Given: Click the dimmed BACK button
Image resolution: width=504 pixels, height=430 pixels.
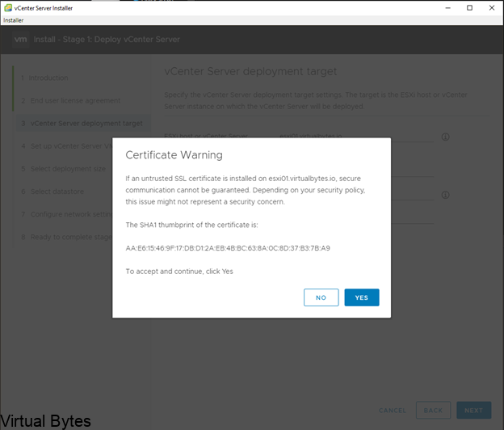Looking at the screenshot, I should pos(433,411).
